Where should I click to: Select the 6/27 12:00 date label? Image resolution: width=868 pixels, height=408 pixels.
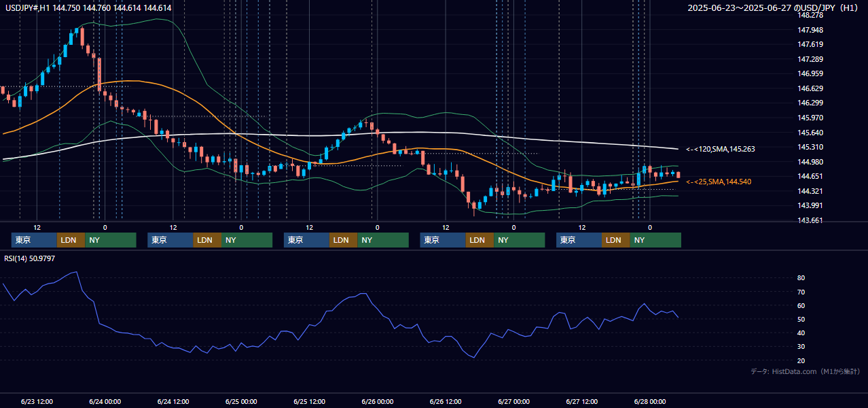tap(582, 401)
